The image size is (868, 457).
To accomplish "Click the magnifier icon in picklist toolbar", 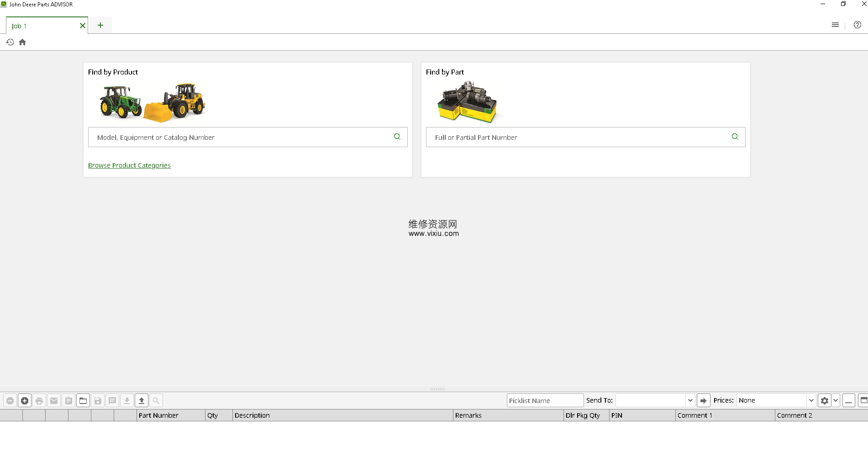I will (156, 401).
